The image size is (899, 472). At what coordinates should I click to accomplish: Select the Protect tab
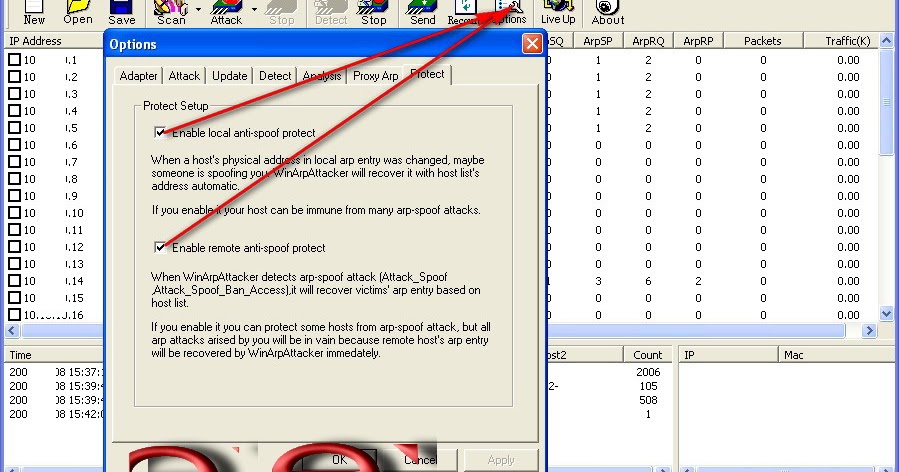(428, 74)
